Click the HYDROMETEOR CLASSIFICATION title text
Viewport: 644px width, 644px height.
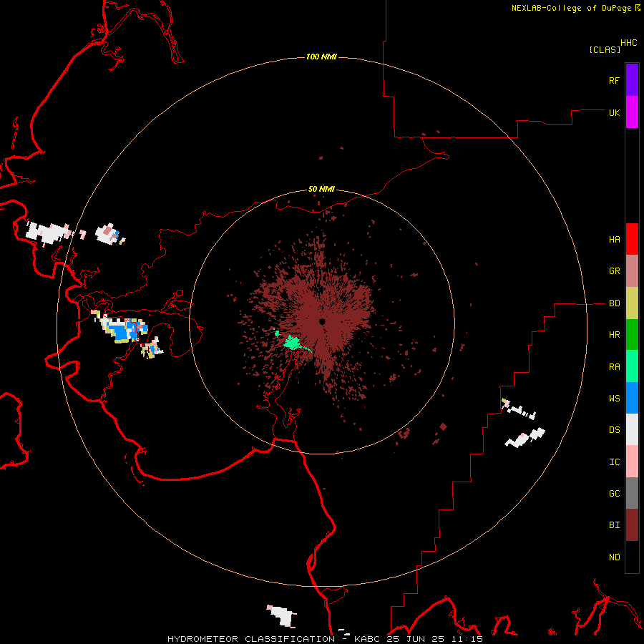251,639
